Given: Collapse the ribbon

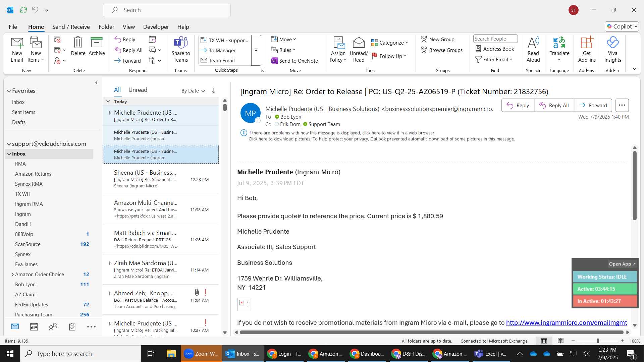Looking at the screenshot, I should 634,69.
